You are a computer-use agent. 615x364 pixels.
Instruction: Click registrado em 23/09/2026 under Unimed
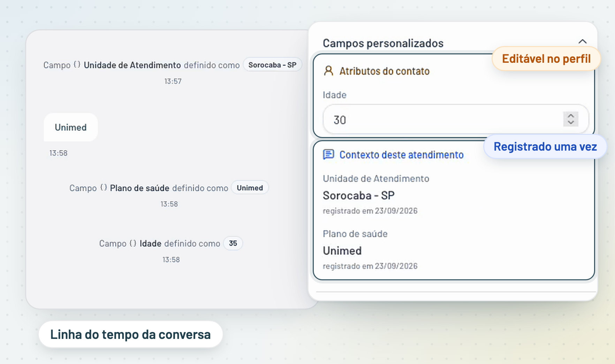pos(370,266)
